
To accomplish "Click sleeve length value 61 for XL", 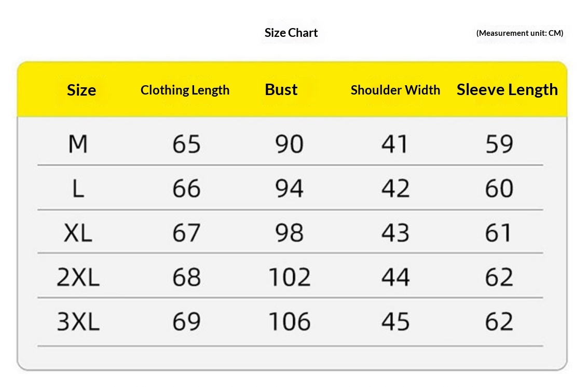I will [498, 233].
